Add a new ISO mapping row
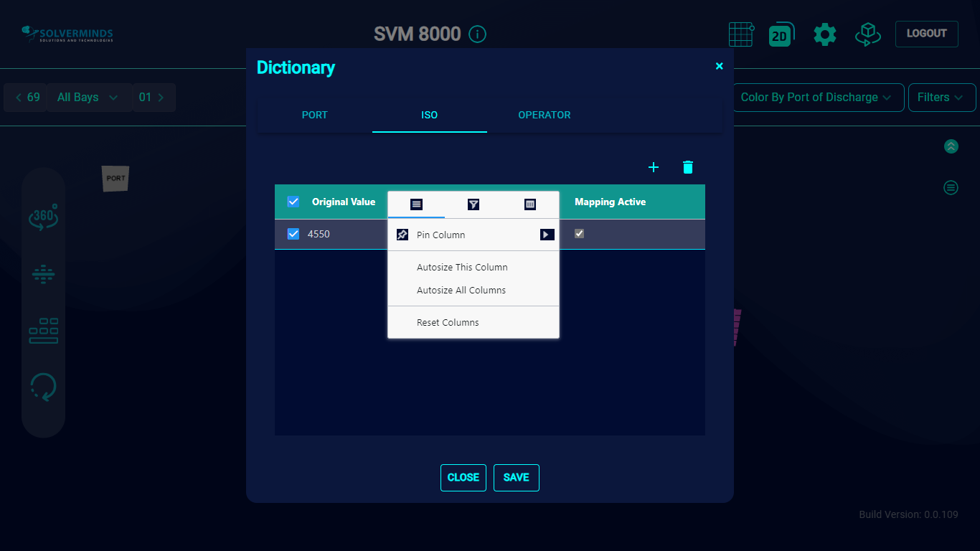 tap(654, 167)
